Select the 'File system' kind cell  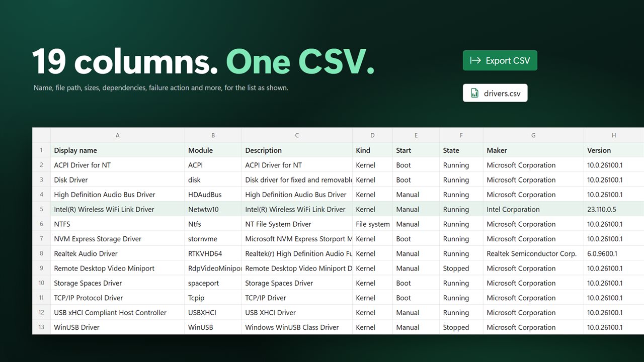(x=372, y=224)
